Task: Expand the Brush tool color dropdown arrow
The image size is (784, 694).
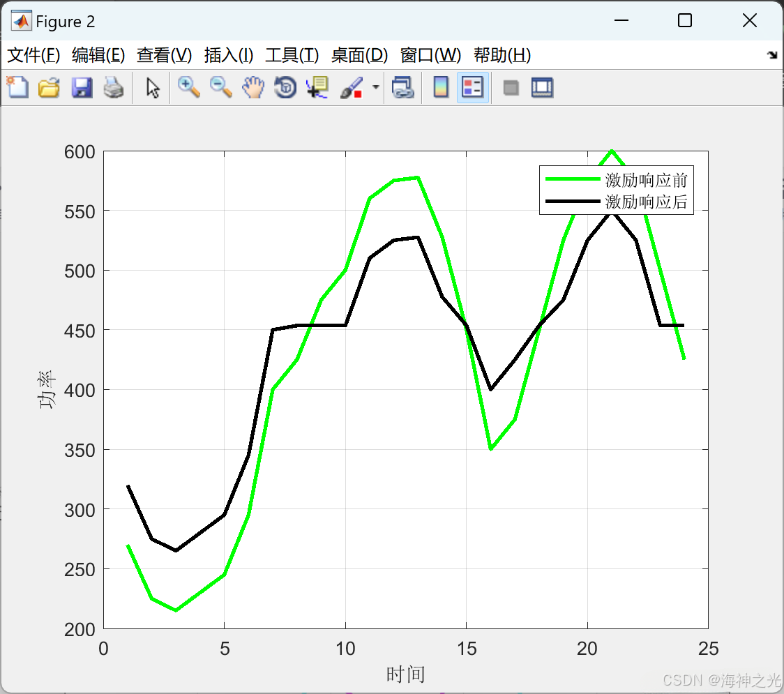Action: (375, 87)
